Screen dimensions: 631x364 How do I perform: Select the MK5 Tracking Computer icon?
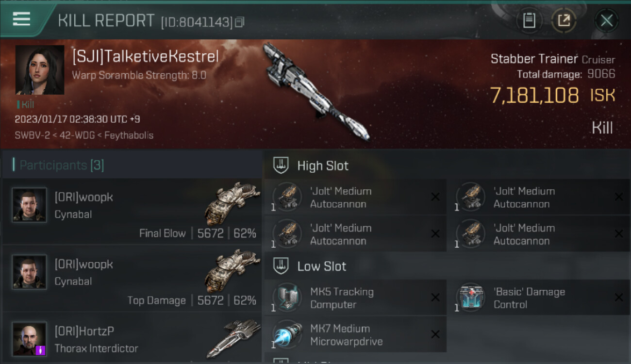(x=287, y=298)
